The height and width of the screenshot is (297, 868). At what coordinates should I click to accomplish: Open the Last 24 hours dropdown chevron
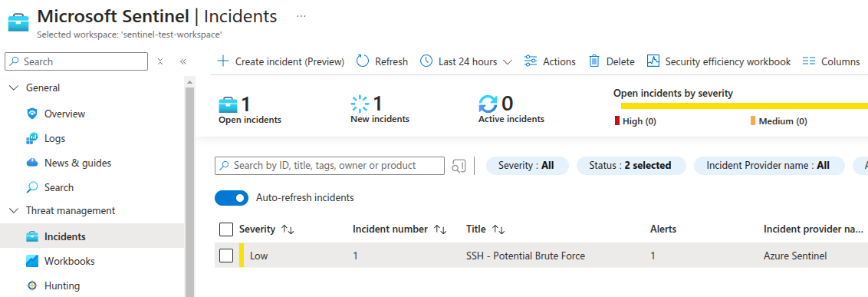click(507, 62)
